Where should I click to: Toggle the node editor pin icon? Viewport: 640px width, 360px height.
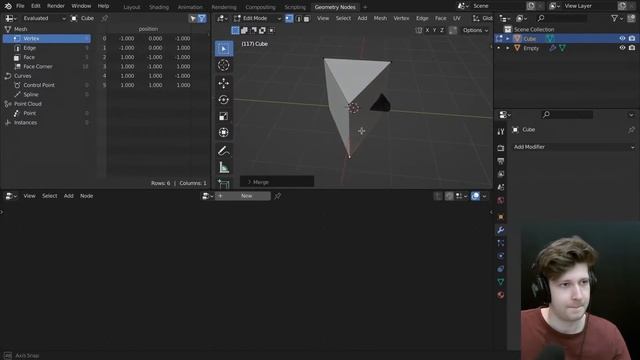pyautogui.click(x=278, y=196)
